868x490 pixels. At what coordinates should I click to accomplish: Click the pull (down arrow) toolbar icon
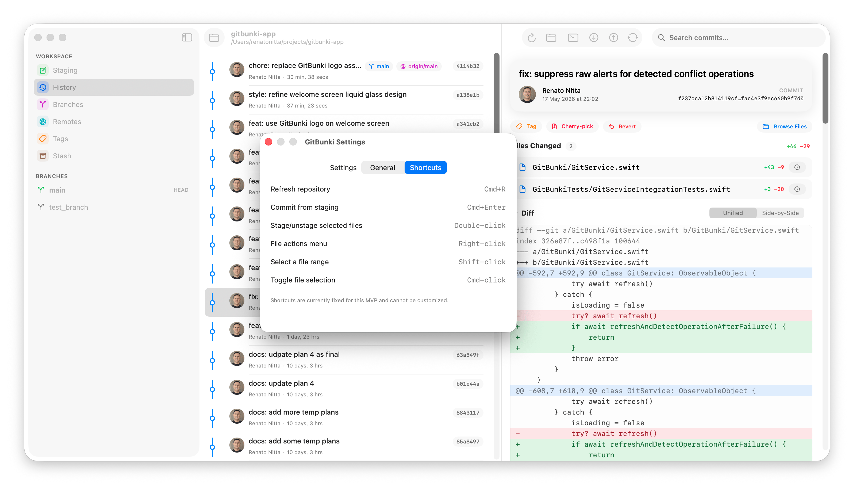[x=594, y=37]
